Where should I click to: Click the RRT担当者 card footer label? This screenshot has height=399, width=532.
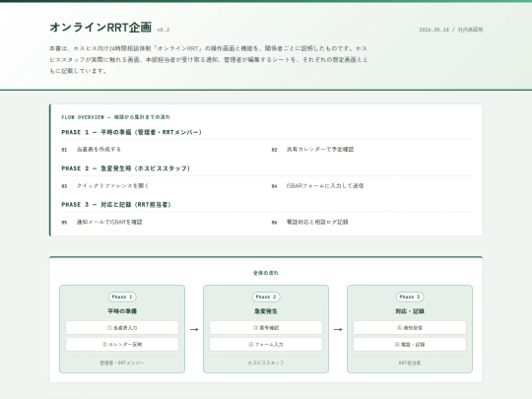410,363
